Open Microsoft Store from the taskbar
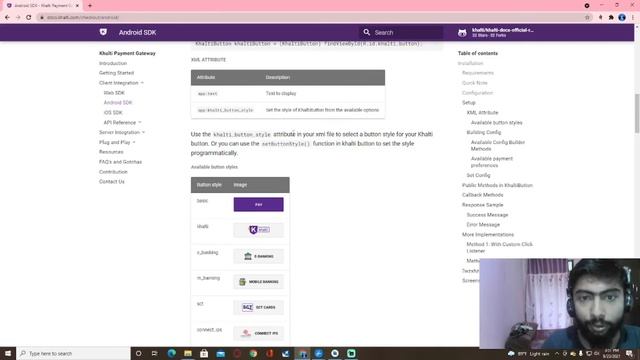The width and height of the screenshot is (640, 360). click(204, 353)
